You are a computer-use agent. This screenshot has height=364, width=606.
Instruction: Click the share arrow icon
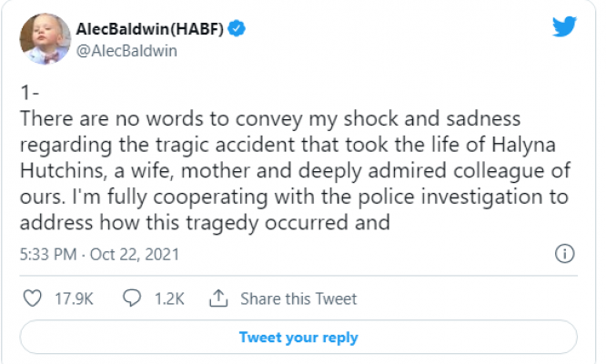[217, 298]
